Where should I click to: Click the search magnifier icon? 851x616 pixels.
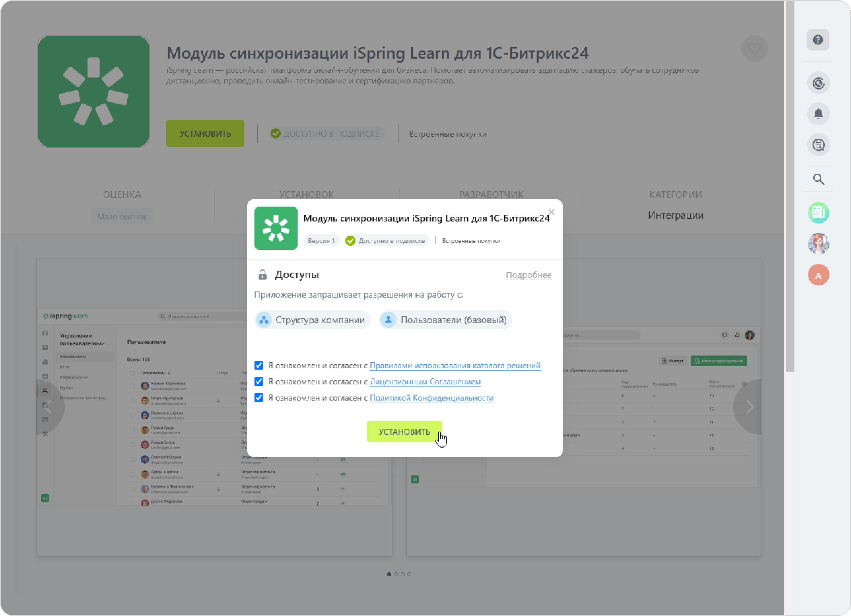818,179
